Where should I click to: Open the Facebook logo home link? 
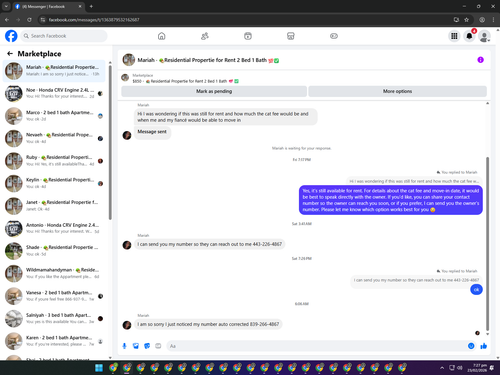(x=11, y=36)
